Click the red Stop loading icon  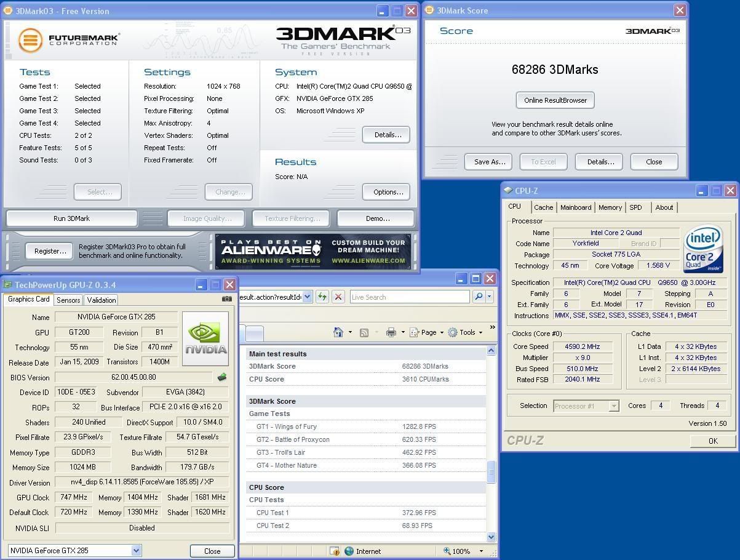[x=338, y=297]
